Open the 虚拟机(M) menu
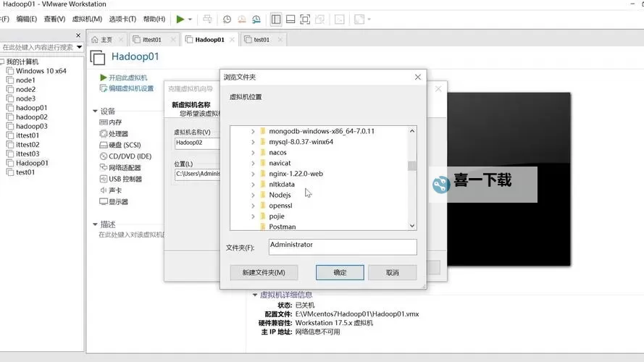The image size is (644, 362). tap(87, 19)
